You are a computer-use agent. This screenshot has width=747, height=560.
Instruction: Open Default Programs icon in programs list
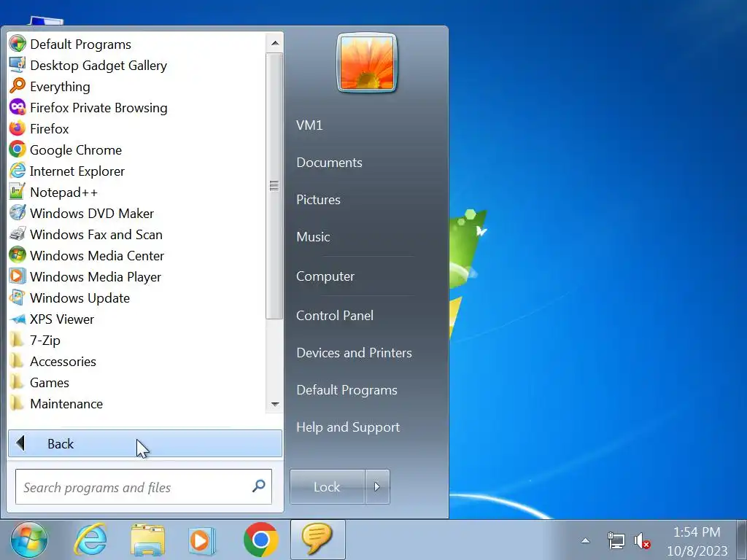(x=18, y=44)
